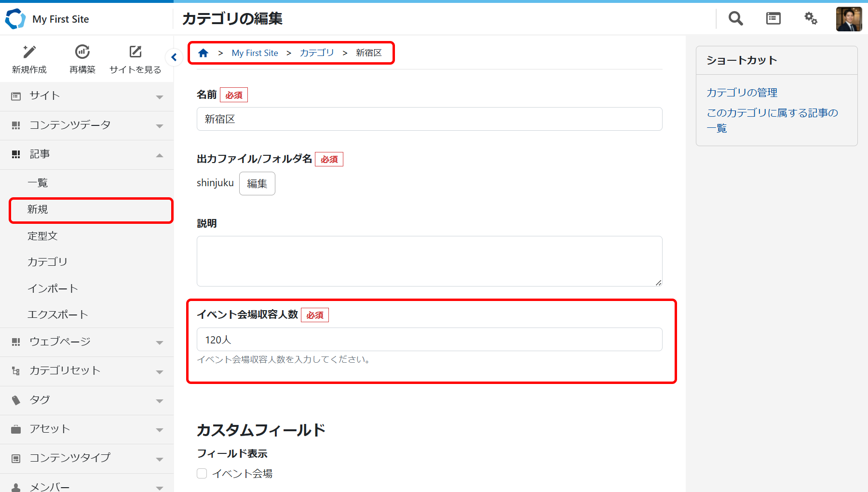
Task: Check the イベント会場 checkbox
Action: (202, 474)
